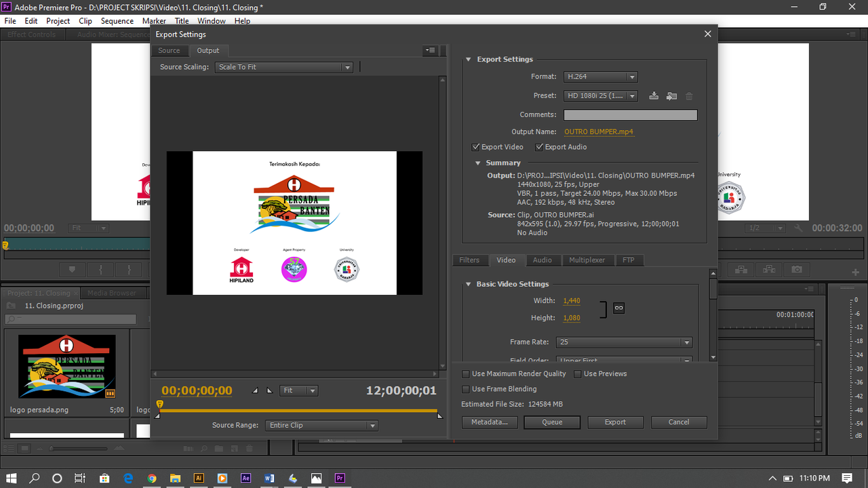Open Microsoft Edge from the taskbar
The height and width of the screenshot is (488, 868).
pos(128,478)
